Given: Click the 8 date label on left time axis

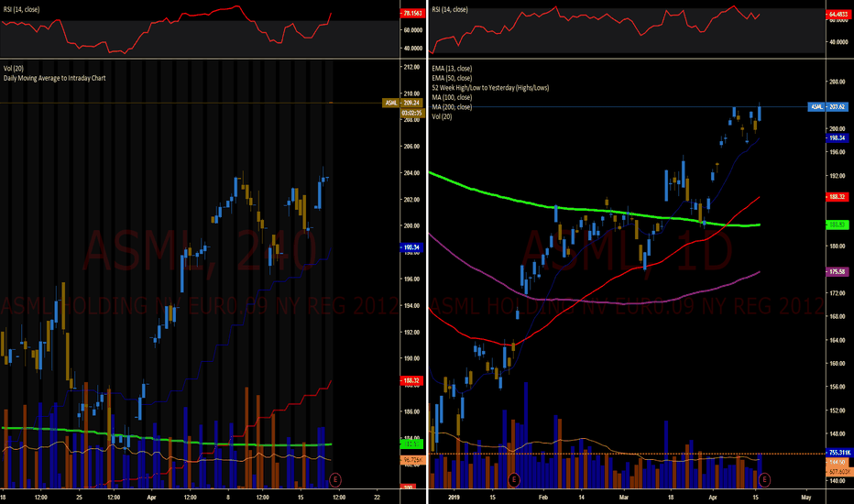Looking at the screenshot, I should click(228, 497).
